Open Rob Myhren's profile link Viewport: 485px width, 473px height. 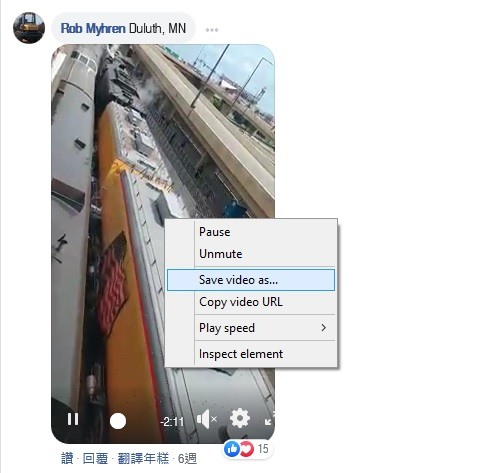point(93,28)
